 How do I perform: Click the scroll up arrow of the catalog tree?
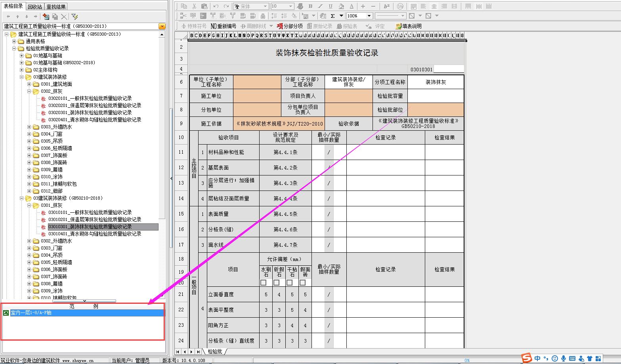(162, 35)
